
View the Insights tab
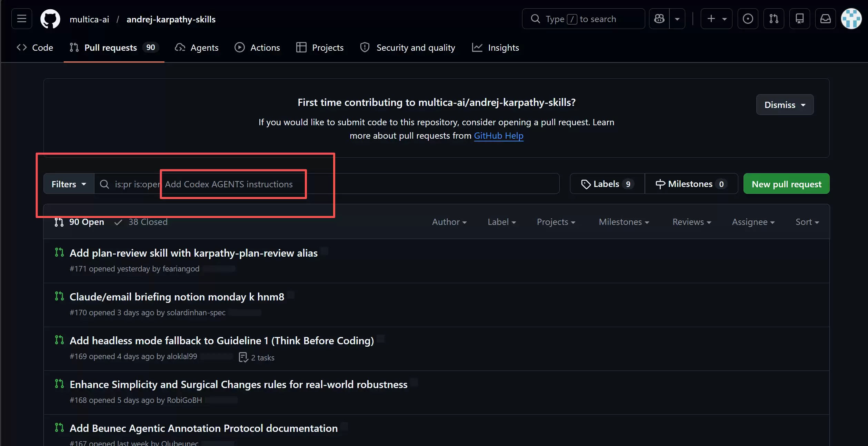click(x=496, y=48)
